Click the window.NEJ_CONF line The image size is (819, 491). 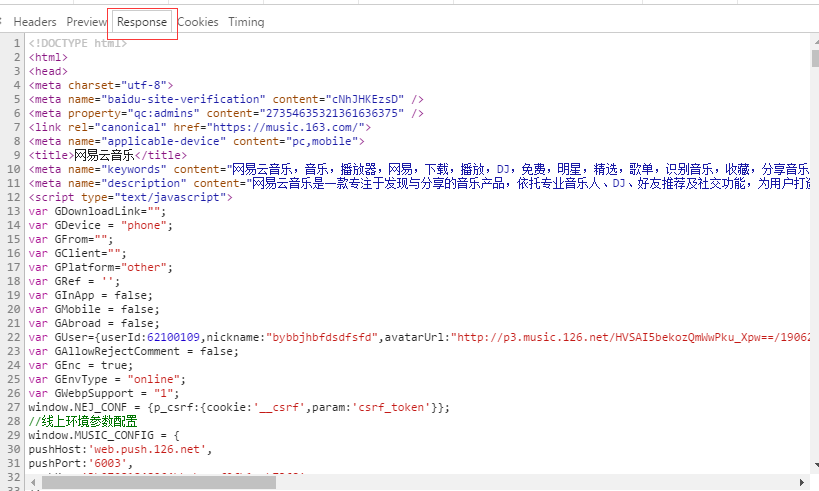point(239,407)
